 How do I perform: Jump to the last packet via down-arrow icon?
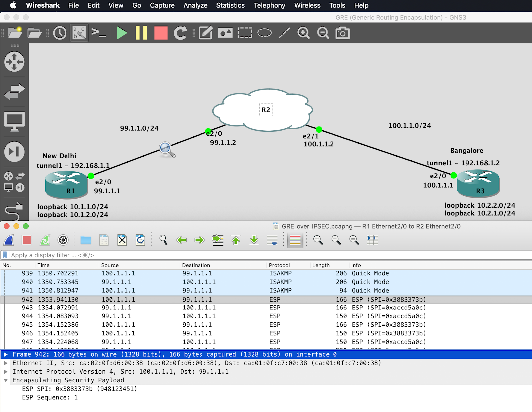pyautogui.click(x=254, y=240)
